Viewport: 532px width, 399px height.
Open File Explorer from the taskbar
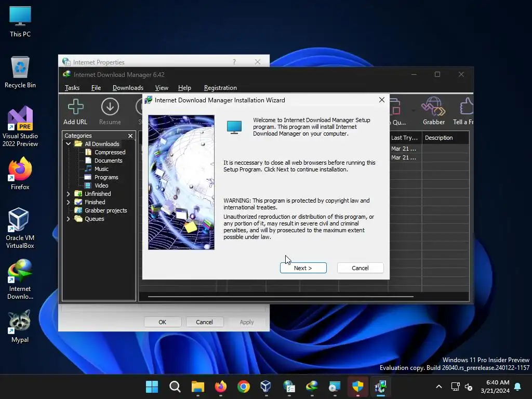coord(198,387)
